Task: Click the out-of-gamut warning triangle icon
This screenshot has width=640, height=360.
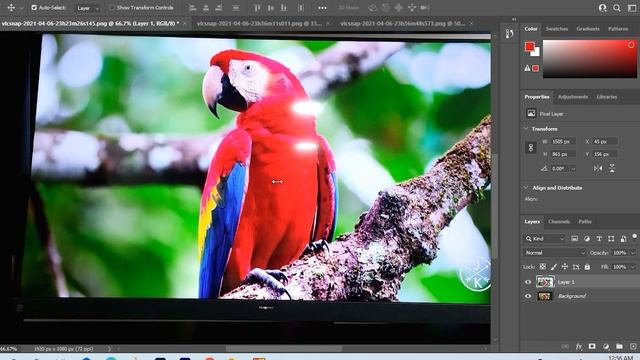Action: coord(527,68)
